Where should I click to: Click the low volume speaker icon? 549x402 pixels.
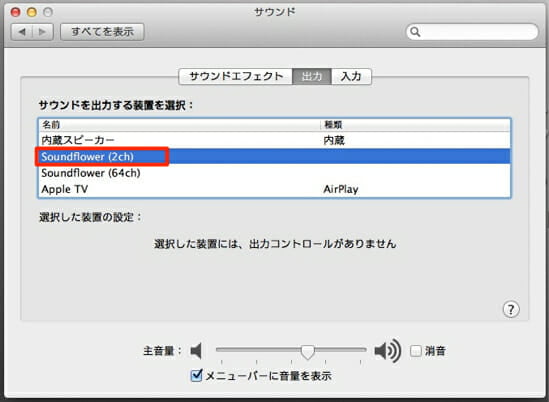pyautogui.click(x=196, y=351)
